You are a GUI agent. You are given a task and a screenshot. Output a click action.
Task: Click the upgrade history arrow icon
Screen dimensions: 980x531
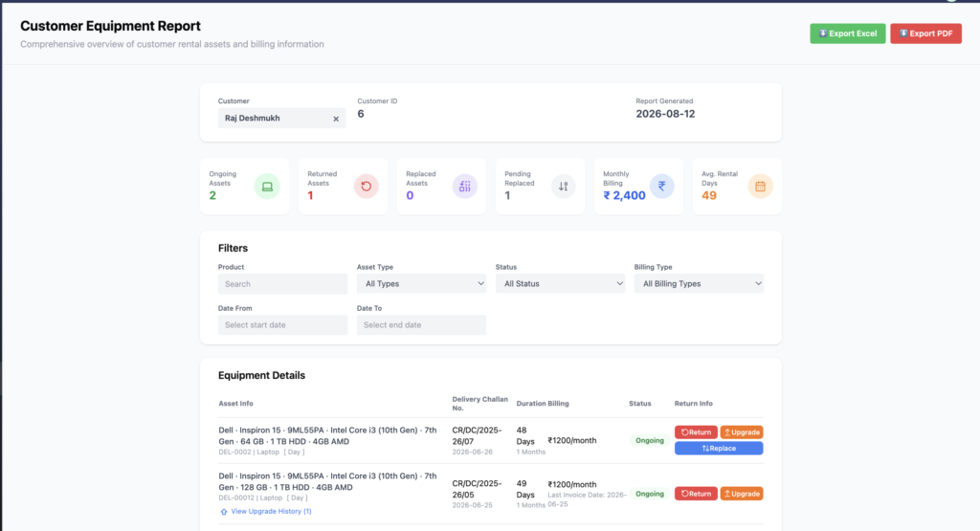[x=224, y=512]
